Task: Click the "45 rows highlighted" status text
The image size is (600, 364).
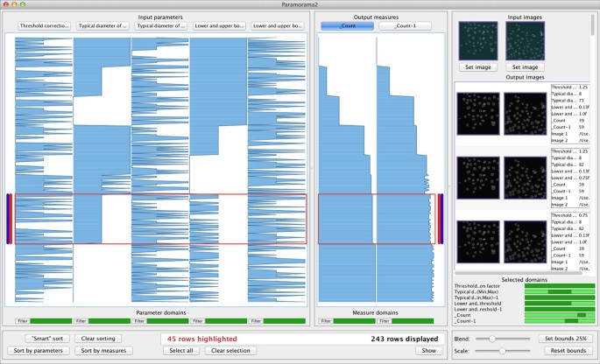Action: (202, 339)
